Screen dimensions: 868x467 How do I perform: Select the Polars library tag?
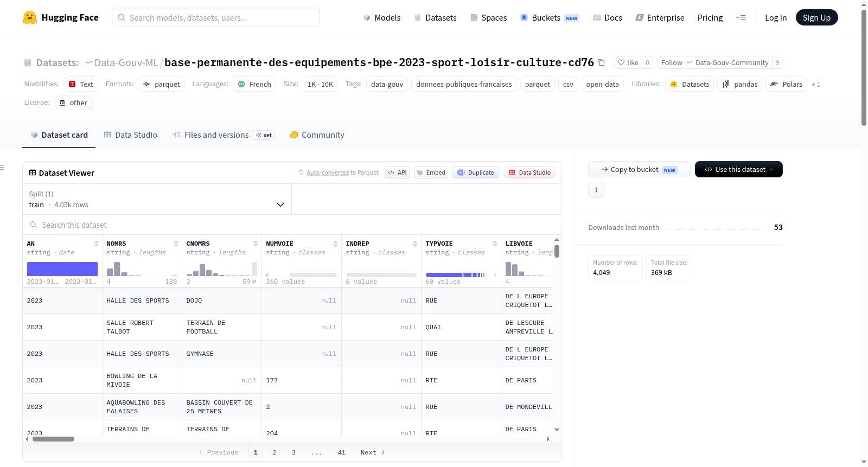pyautogui.click(x=786, y=84)
